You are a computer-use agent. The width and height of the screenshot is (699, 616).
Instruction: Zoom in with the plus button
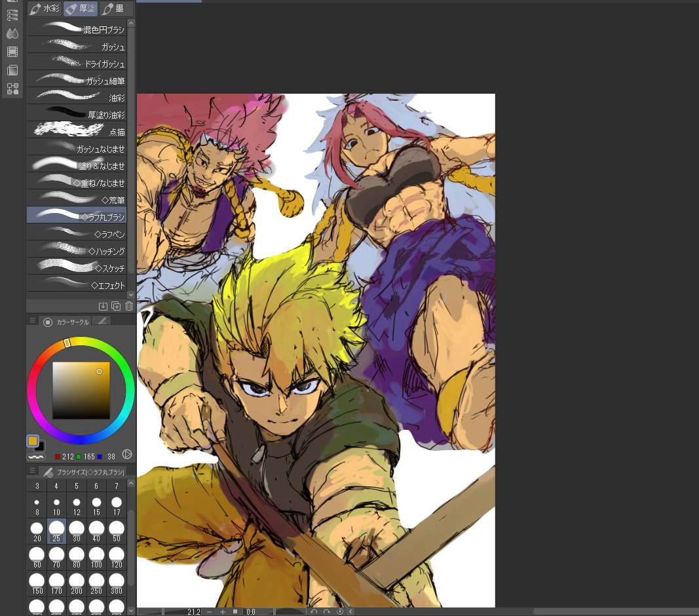point(223,612)
